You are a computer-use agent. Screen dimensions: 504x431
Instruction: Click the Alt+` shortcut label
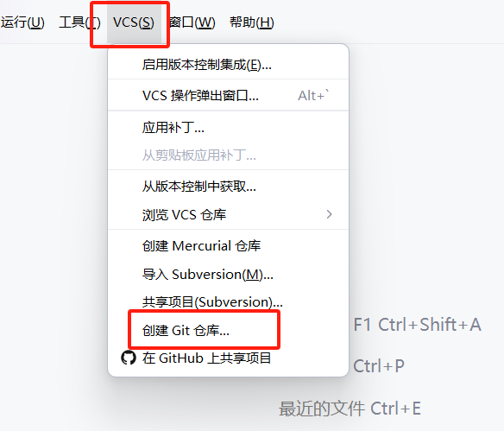click(x=313, y=96)
